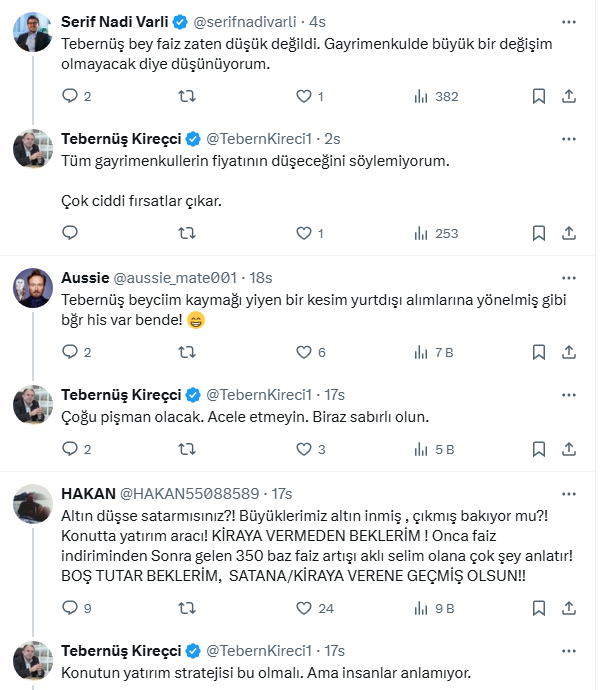Open more options menu on HAKAN's tweet

click(569, 493)
